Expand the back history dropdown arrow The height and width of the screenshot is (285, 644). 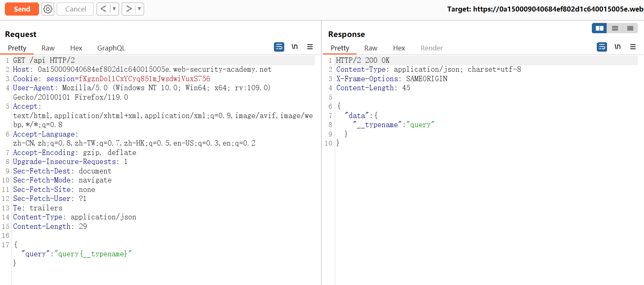114,9
